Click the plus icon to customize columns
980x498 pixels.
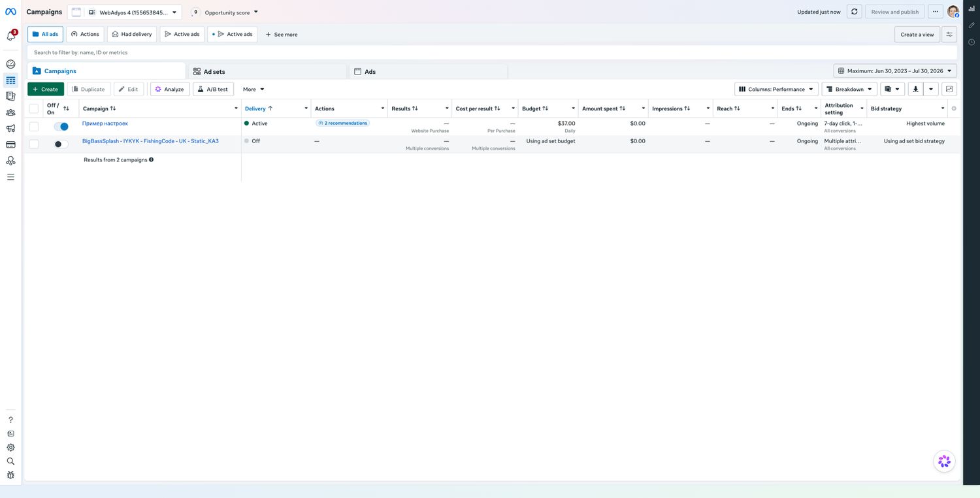954,108
